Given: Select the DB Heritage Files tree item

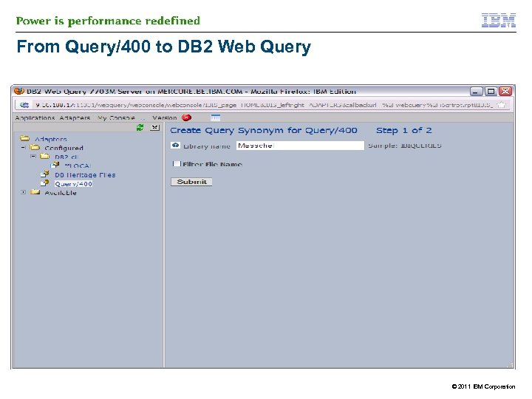Looking at the screenshot, I should 85,174.
